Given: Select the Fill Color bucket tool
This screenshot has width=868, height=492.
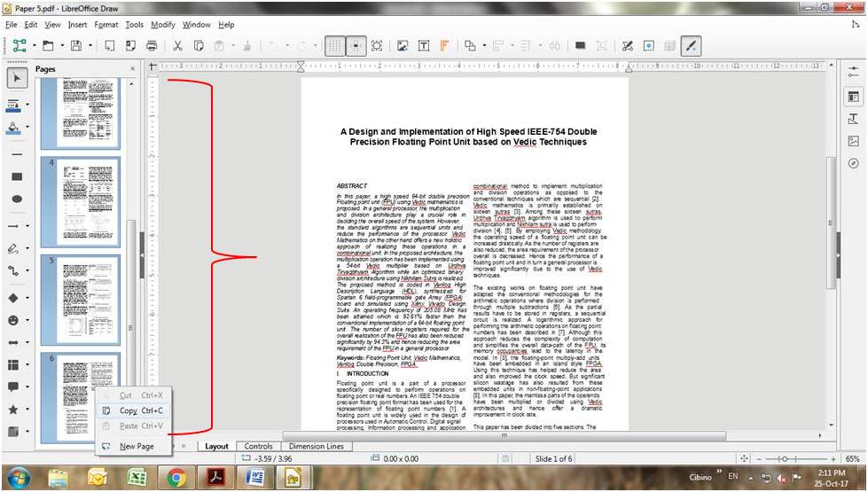Looking at the screenshot, I should pyautogui.click(x=14, y=129).
